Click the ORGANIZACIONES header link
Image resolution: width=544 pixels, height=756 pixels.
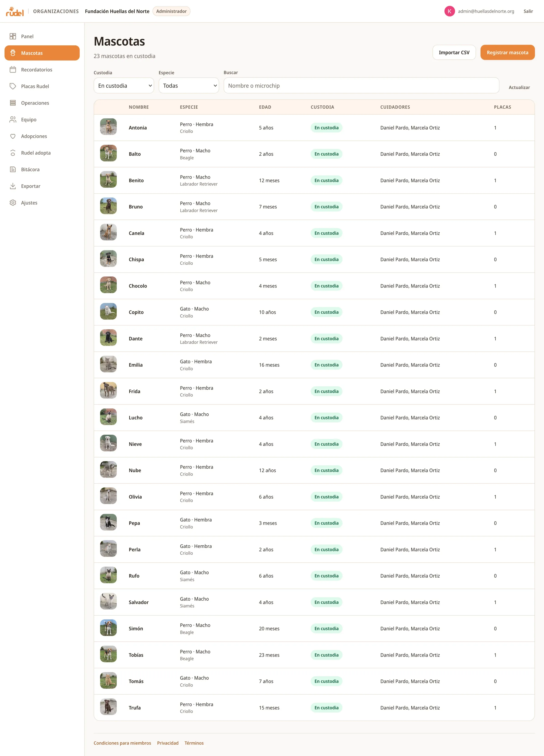tap(56, 11)
